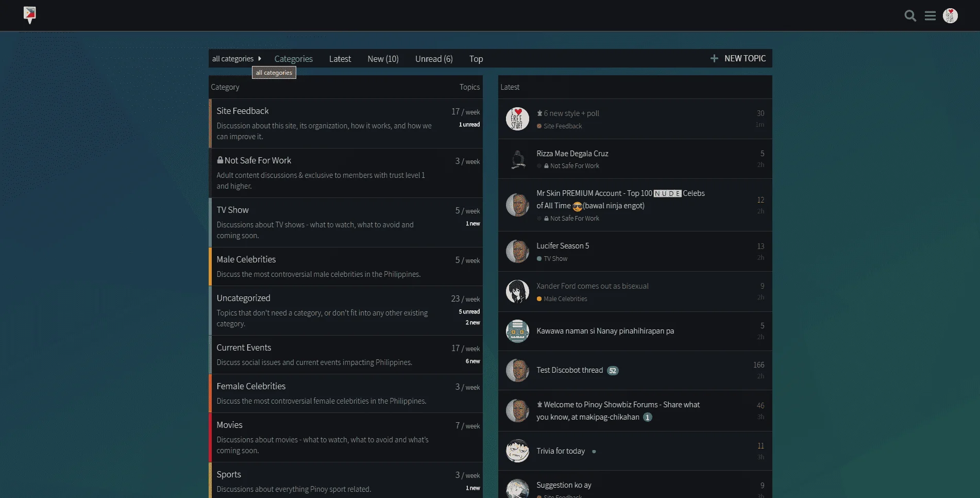This screenshot has height=498, width=980.
Task: Open the Rizza Mae Degala Cruz topic
Action: click(x=572, y=154)
